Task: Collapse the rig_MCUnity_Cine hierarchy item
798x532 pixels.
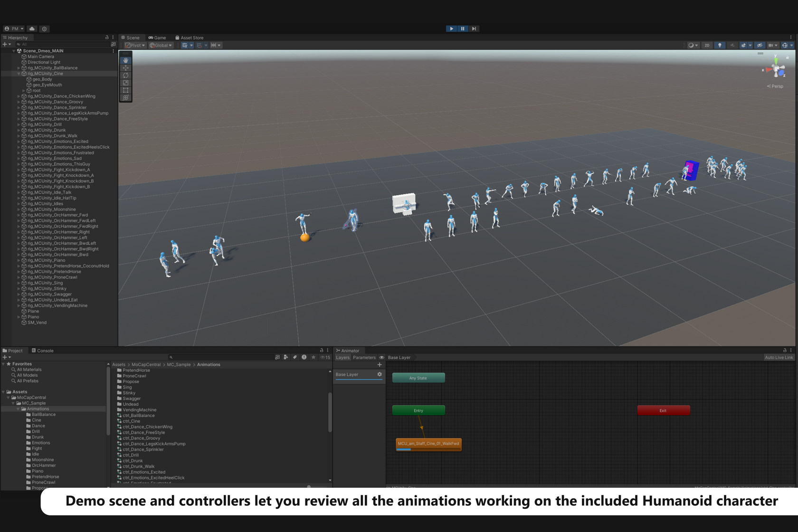Action: pyautogui.click(x=19, y=74)
